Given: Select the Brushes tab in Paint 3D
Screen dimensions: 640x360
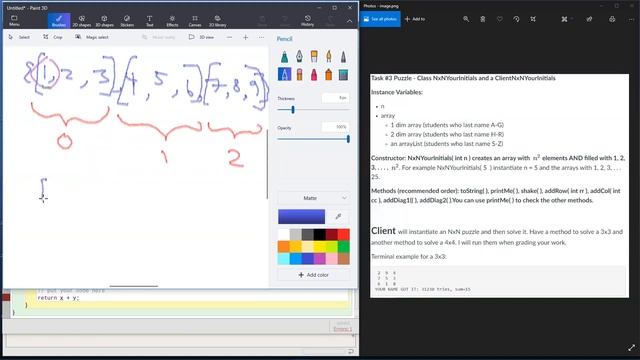Looking at the screenshot, I should (x=59, y=20).
